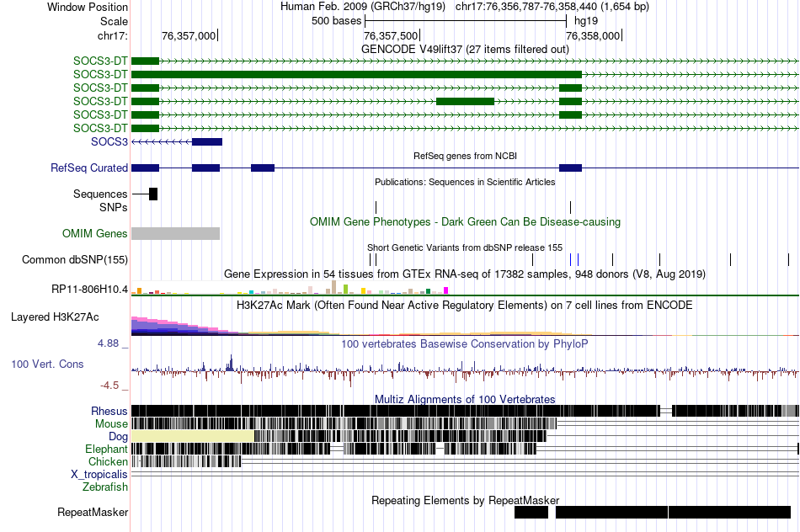Click the Elephant alignment label
The width and height of the screenshot is (800, 532).
click(106, 449)
